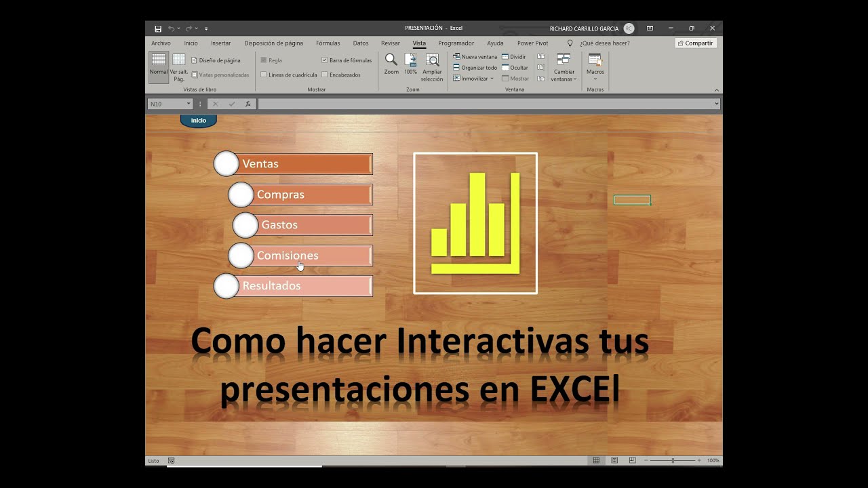Select page break preview in status bar
This screenshot has height=488, width=868.
[632, 460]
